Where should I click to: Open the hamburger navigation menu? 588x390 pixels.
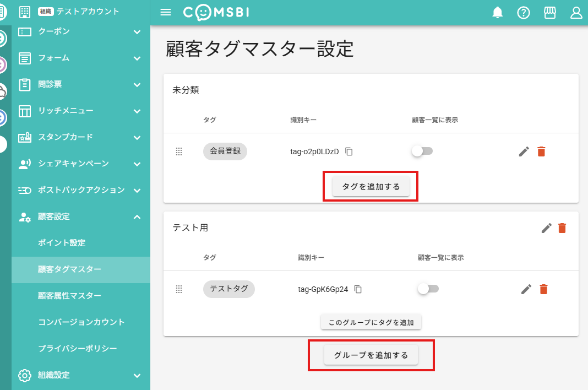(x=165, y=12)
